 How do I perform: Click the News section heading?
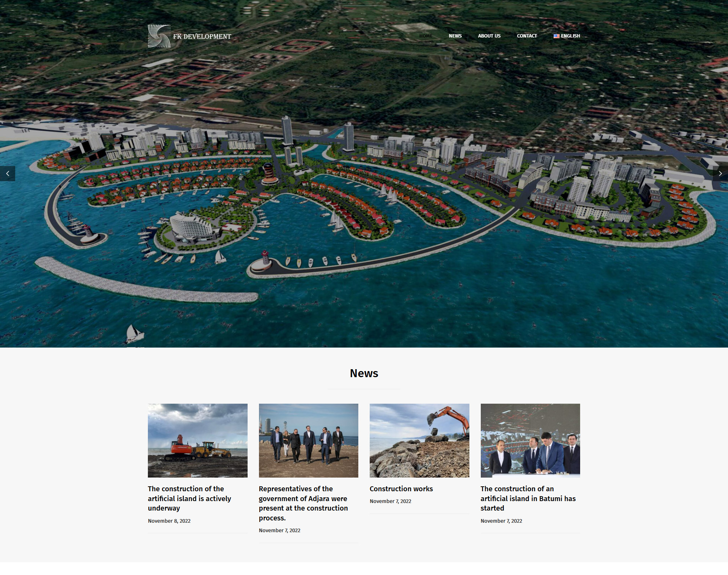tap(364, 373)
